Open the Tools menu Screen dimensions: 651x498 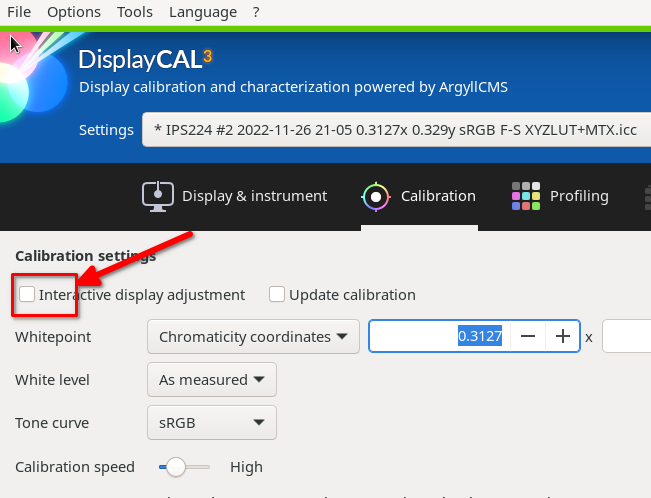click(x=135, y=12)
